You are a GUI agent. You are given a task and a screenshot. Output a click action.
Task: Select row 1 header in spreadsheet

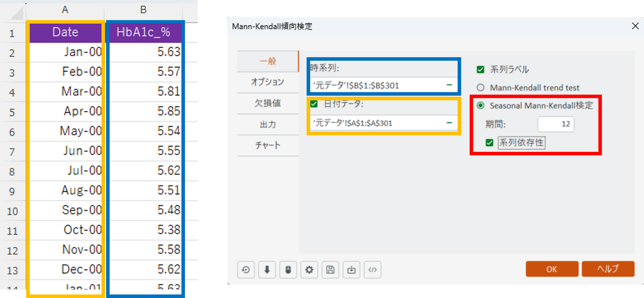[13, 33]
